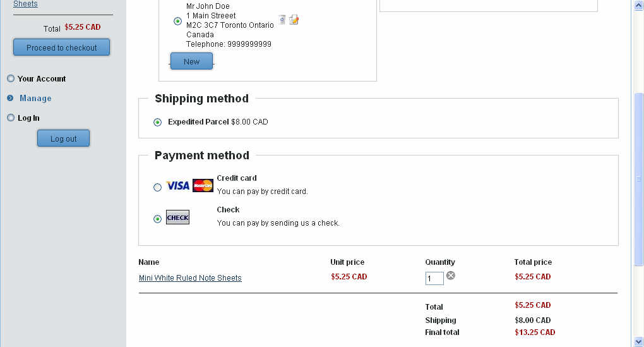
Task: Click the CHECK payment icon
Action: tap(177, 217)
